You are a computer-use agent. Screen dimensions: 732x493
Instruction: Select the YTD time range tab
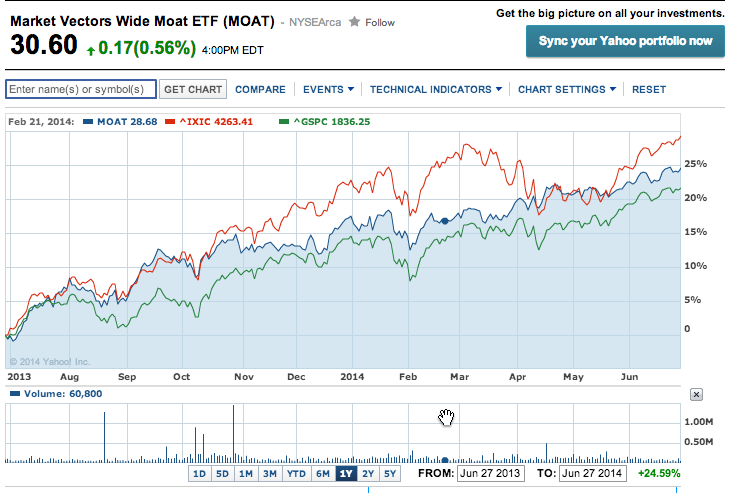pos(296,474)
